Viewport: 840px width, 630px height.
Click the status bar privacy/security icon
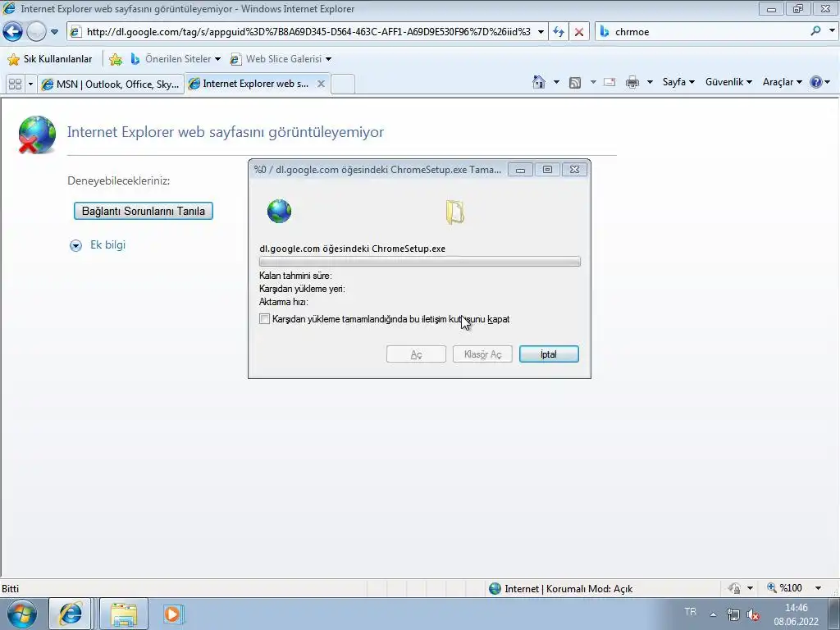coord(734,588)
